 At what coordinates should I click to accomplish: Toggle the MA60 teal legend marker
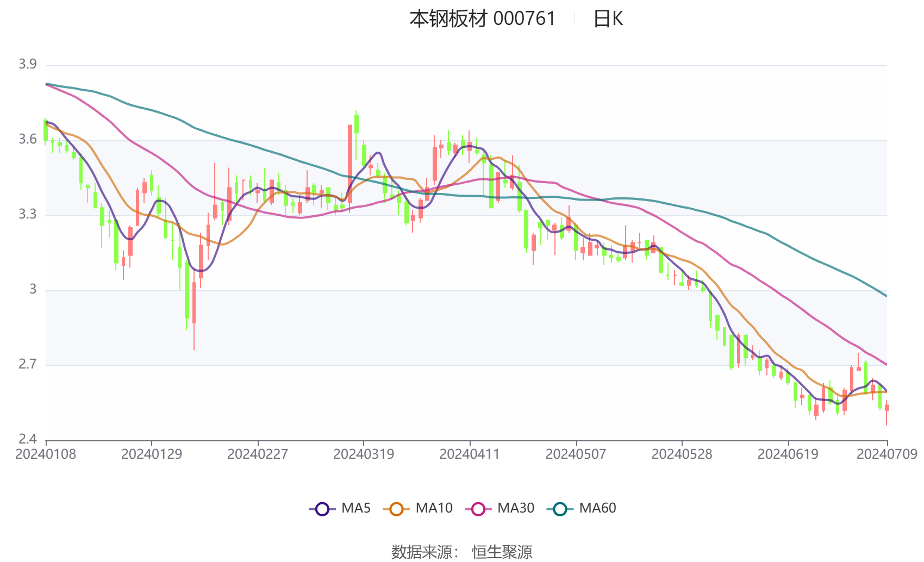coord(560,509)
